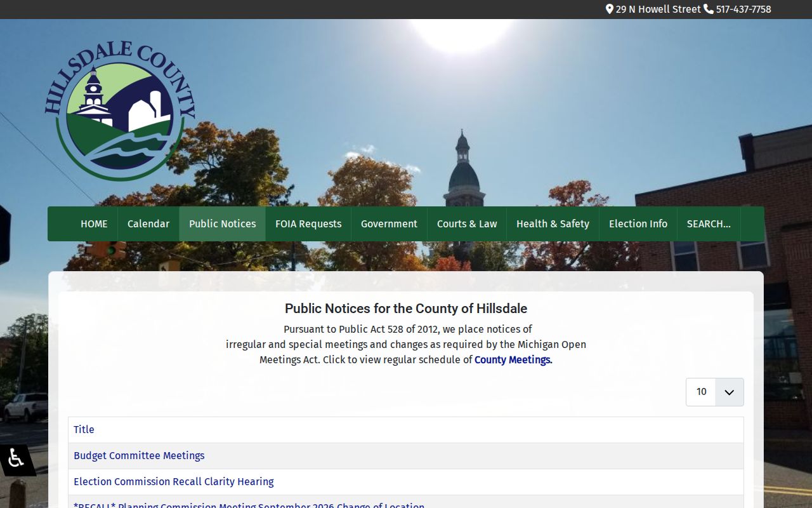Open the HOME menu item
Screen dimensions: 812x508
(x=94, y=224)
